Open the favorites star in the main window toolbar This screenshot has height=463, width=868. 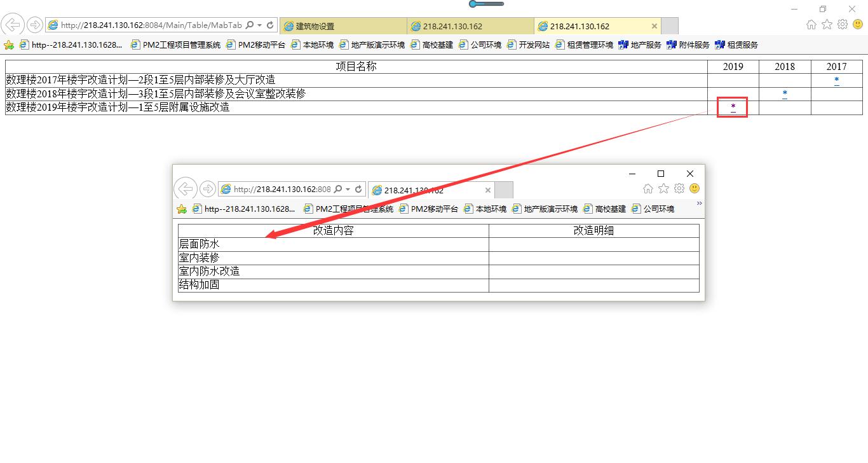[x=827, y=25]
